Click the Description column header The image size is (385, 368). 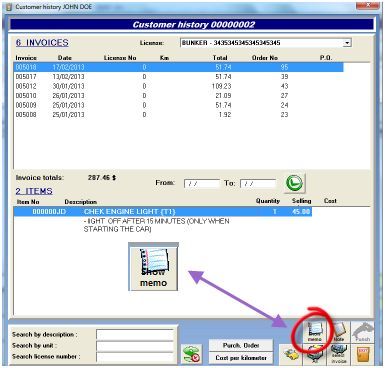[80, 202]
